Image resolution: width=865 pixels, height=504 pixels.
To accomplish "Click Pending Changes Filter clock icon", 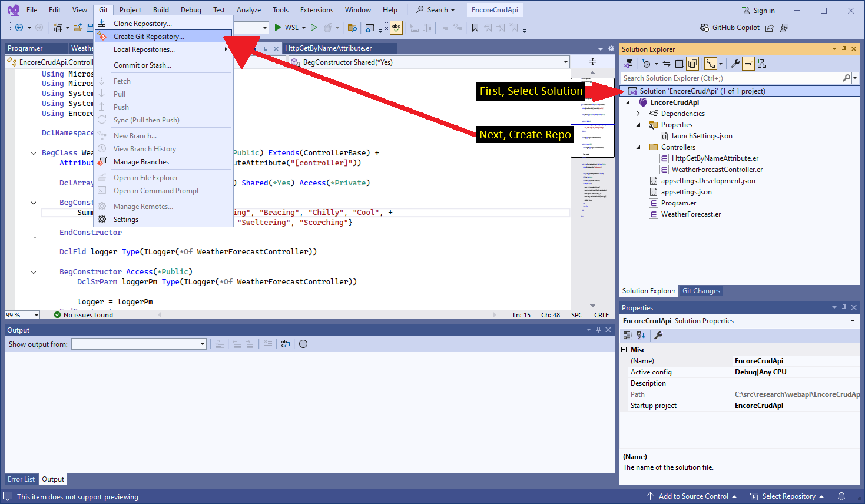I will coord(647,64).
